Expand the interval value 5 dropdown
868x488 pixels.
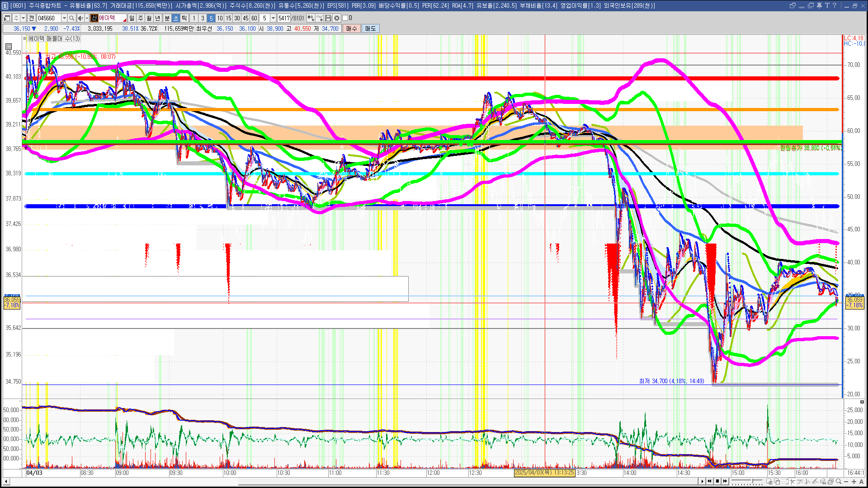point(273,18)
